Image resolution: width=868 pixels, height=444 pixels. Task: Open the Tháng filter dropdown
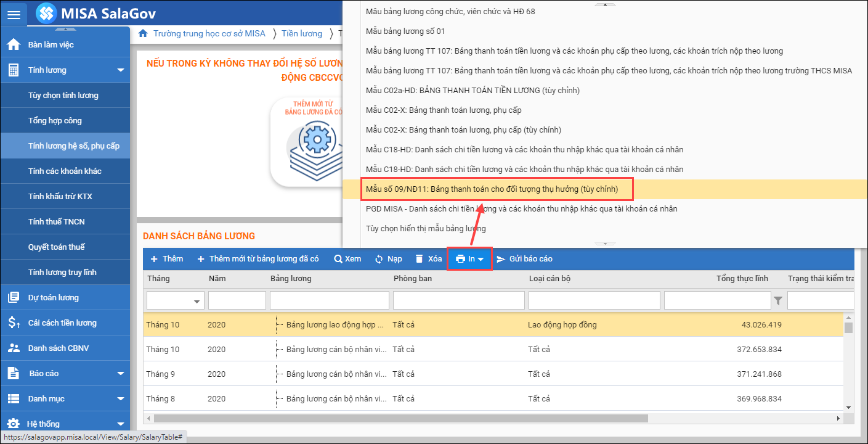coord(198,302)
